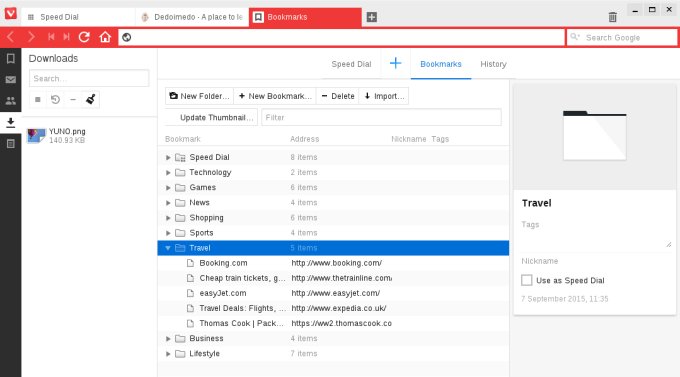Sort by the Nickname column header
Screen dimensions: 680x377
click(x=409, y=139)
